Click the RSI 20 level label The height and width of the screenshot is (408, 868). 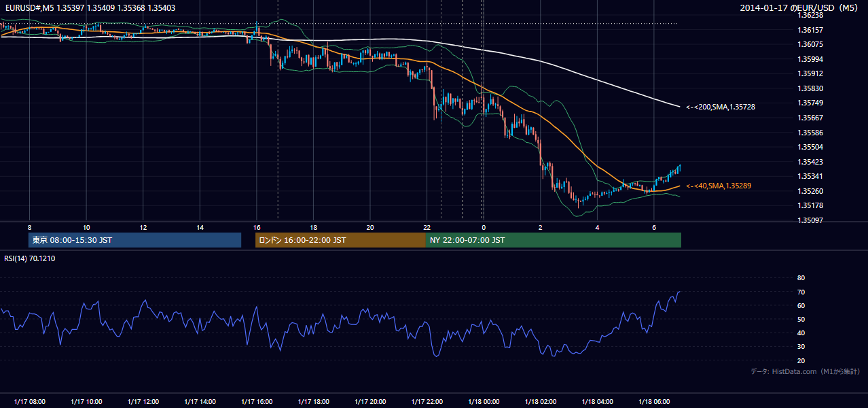point(801,360)
